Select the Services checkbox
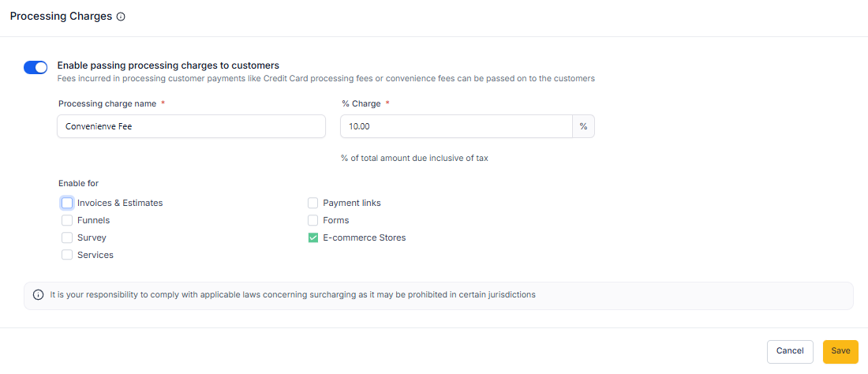Viewport: 868px width, 374px height. pos(67,255)
